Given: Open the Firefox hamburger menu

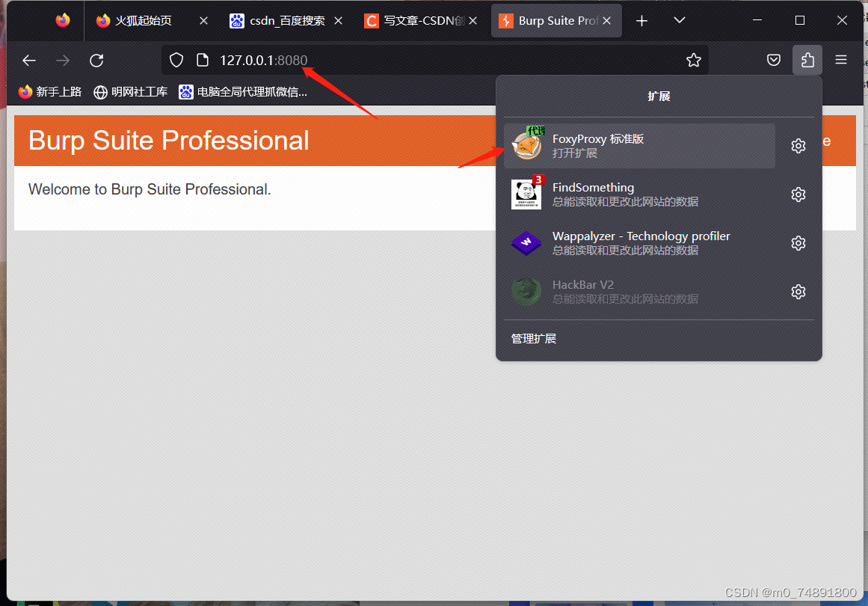Looking at the screenshot, I should (841, 60).
